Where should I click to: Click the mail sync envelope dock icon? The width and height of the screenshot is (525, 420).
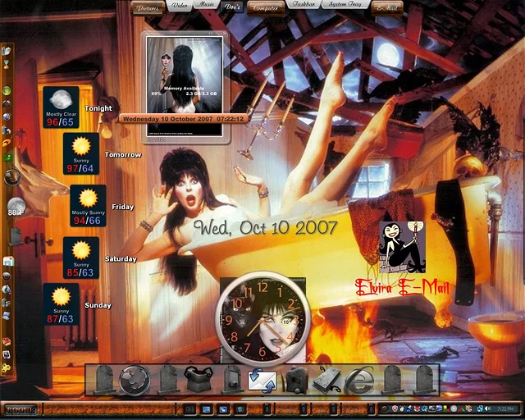[261, 381]
